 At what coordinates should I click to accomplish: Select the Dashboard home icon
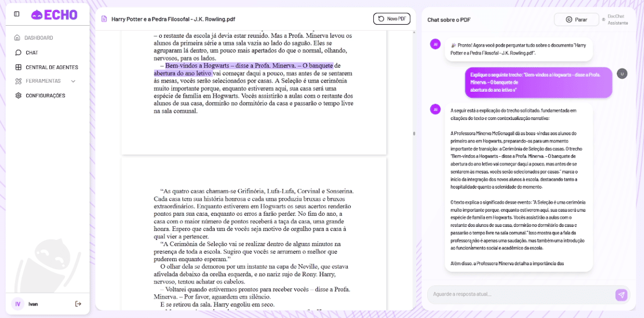pos(18,38)
